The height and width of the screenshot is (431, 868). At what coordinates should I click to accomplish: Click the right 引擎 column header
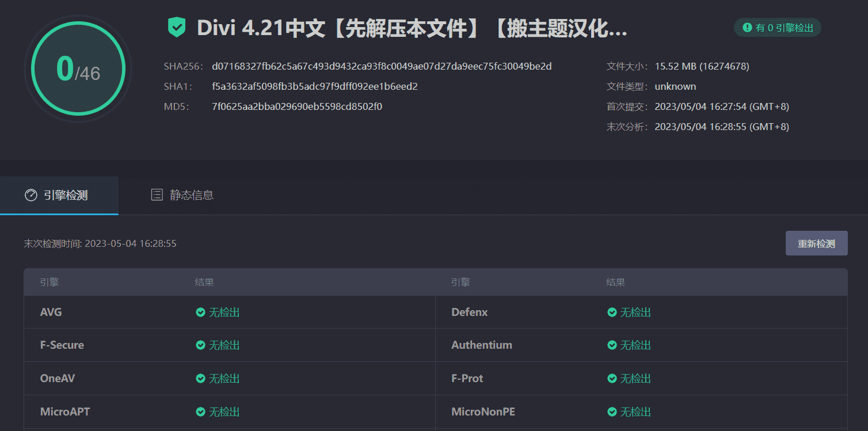tap(460, 282)
